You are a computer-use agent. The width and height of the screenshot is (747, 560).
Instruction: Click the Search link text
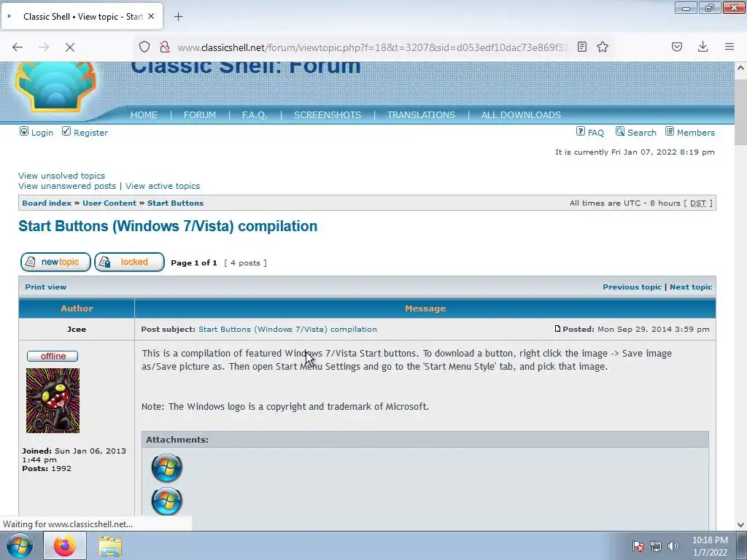pos(641,133)
